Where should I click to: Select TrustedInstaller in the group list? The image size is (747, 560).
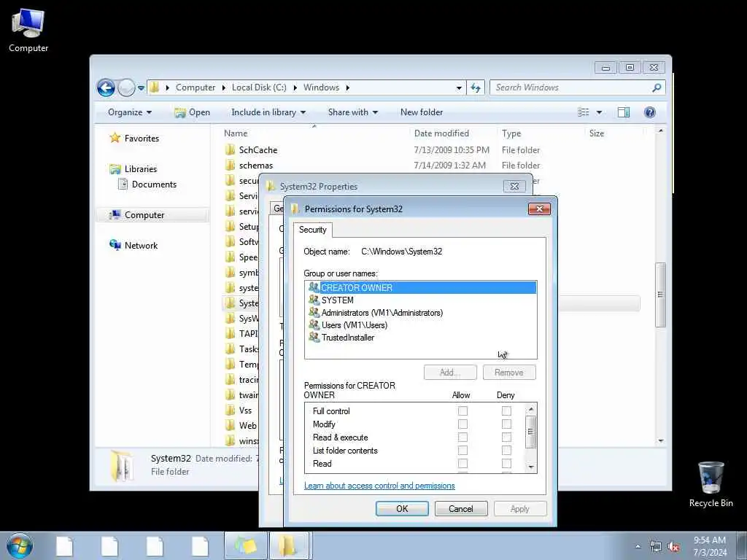(x=421, y=337)
